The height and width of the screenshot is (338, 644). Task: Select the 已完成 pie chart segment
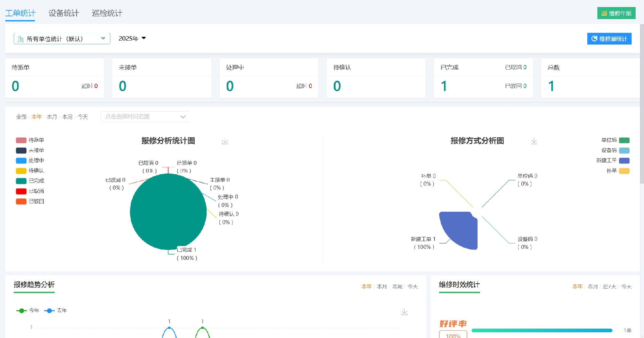click(168, 212)
